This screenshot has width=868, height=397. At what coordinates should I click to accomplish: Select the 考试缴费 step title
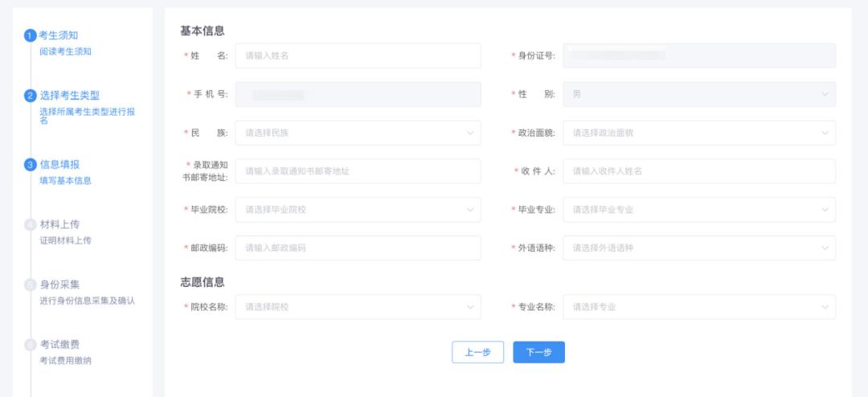coord(59,345)
